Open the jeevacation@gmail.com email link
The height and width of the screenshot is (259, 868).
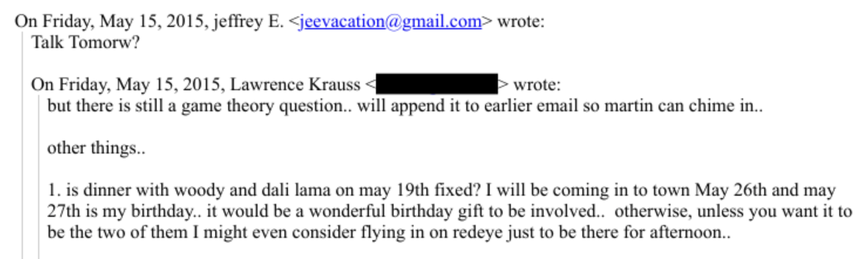click(x=390, y=22)
